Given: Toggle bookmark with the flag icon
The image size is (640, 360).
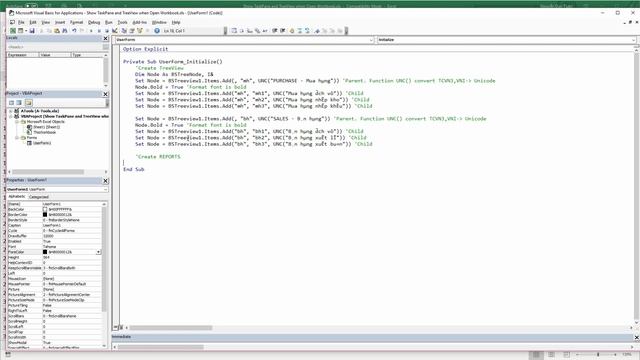Looking at the screenshot, I should 317,31.
